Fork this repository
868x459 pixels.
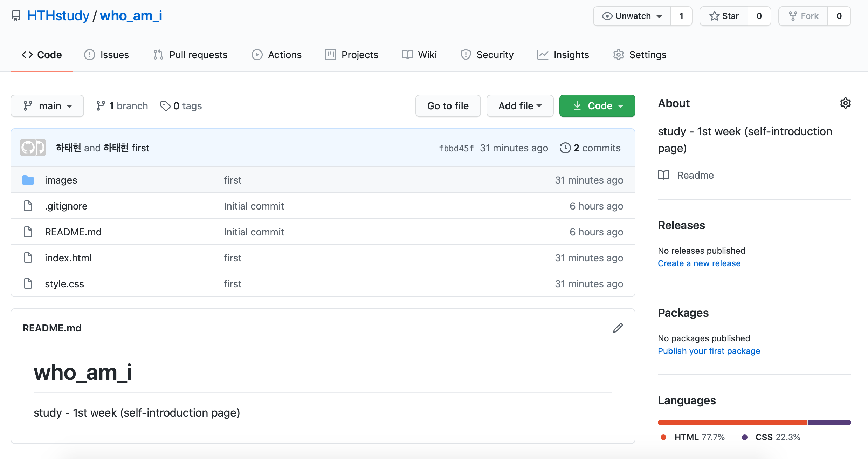[803, 16]
